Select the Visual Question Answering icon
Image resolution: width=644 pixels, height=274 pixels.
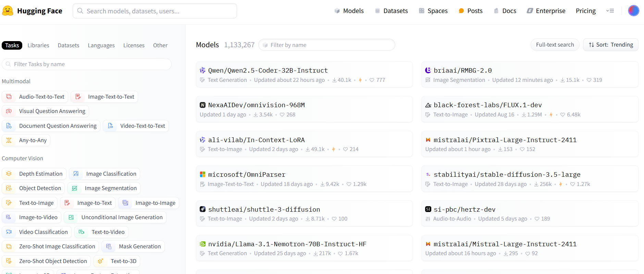click(x=9, y=111)
